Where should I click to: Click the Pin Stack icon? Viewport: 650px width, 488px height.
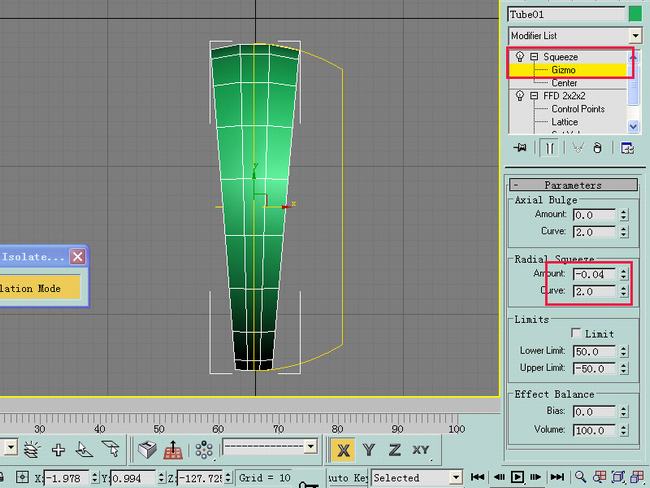coord(520,148)
